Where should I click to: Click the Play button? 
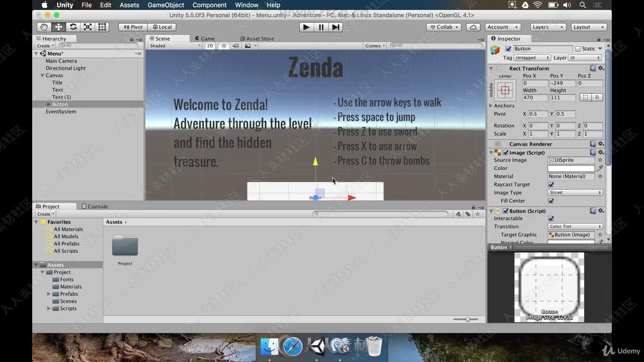306,27
